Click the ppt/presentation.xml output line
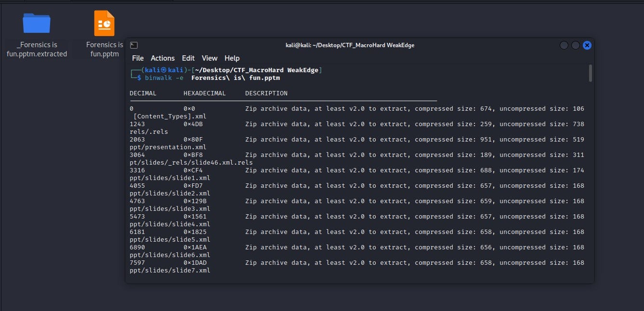This screenshot has width=644, height=311. 159,147
